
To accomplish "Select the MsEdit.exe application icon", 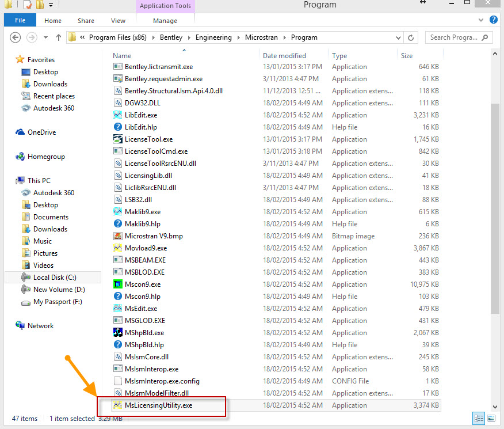I will click(x=117, y=308).
